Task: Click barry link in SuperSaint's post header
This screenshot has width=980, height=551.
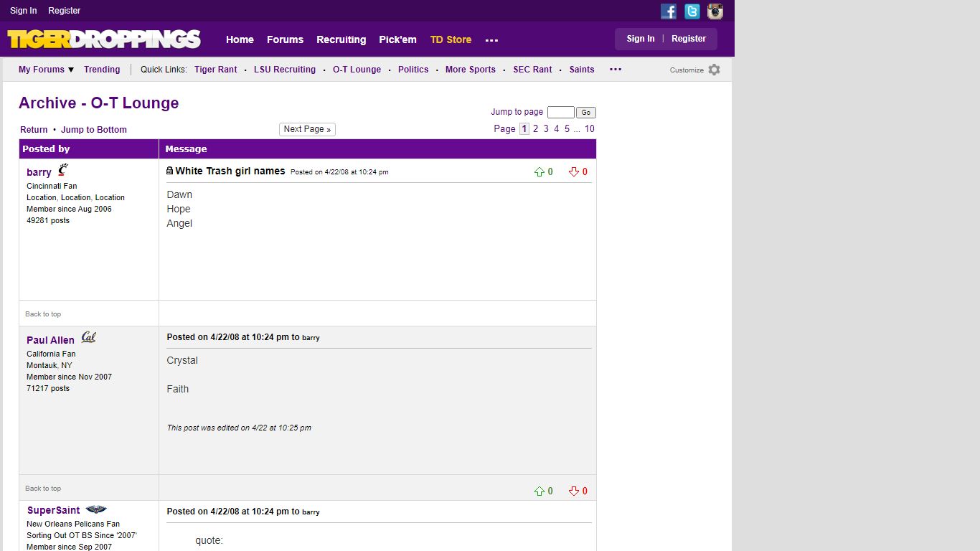Action: (x=311, y=512)
